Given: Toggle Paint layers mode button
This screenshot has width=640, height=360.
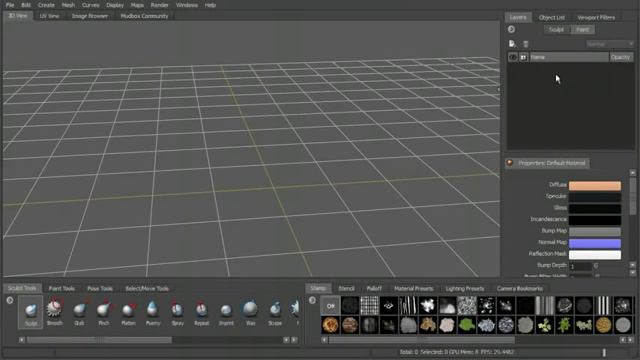Looking at the screenshot, I should click(x=582, y=29).
